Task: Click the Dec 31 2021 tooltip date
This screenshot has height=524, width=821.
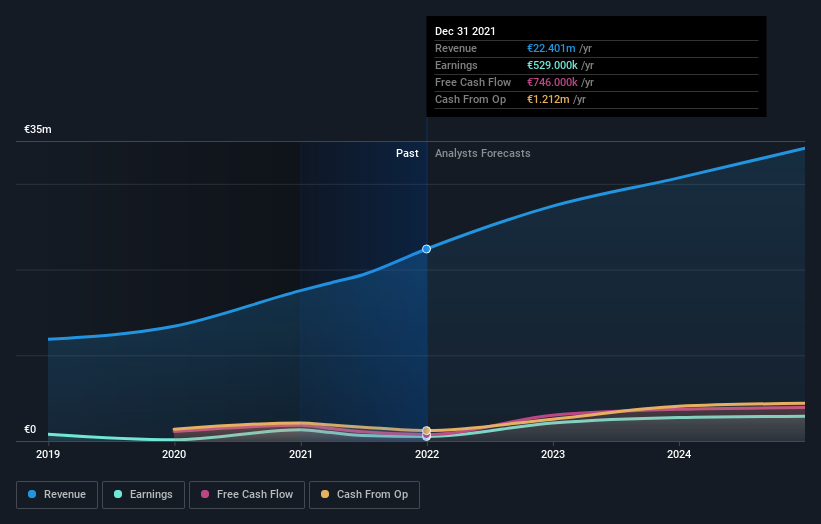Action: tap(465, 31)
